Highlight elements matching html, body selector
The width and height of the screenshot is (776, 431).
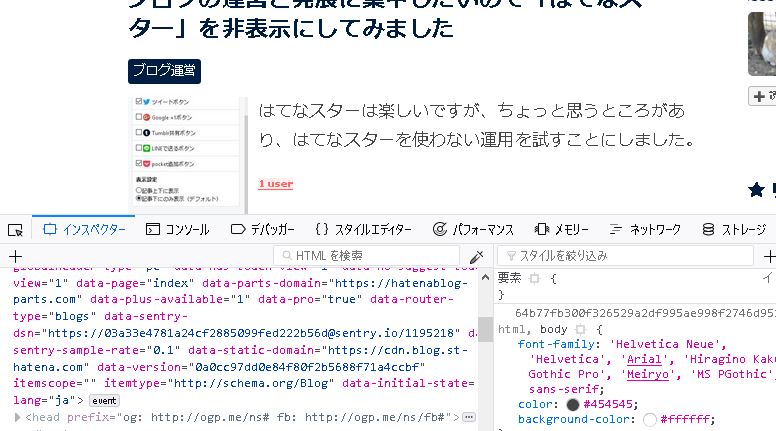coord(581,330)
